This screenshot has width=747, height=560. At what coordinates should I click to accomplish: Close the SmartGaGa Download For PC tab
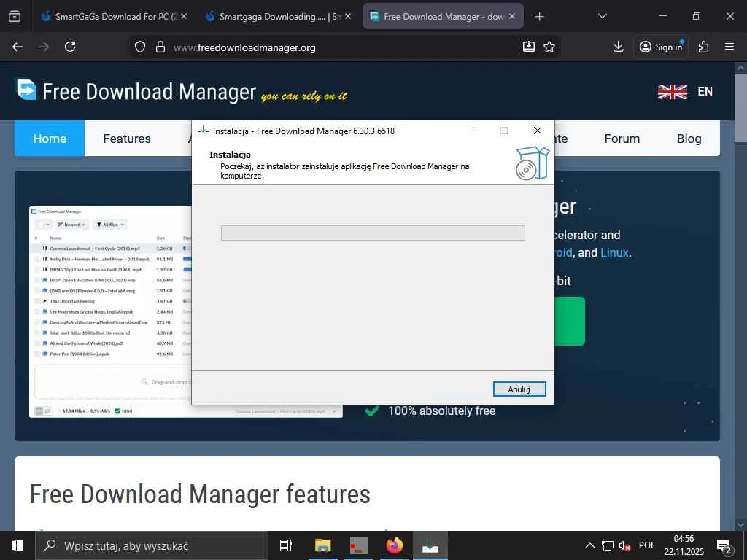(184, 16)
